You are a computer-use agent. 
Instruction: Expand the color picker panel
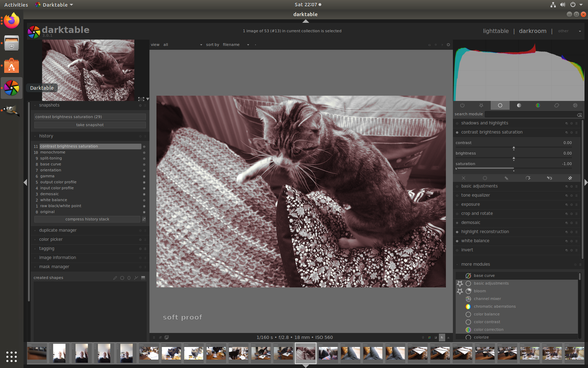tap(51, 239)
